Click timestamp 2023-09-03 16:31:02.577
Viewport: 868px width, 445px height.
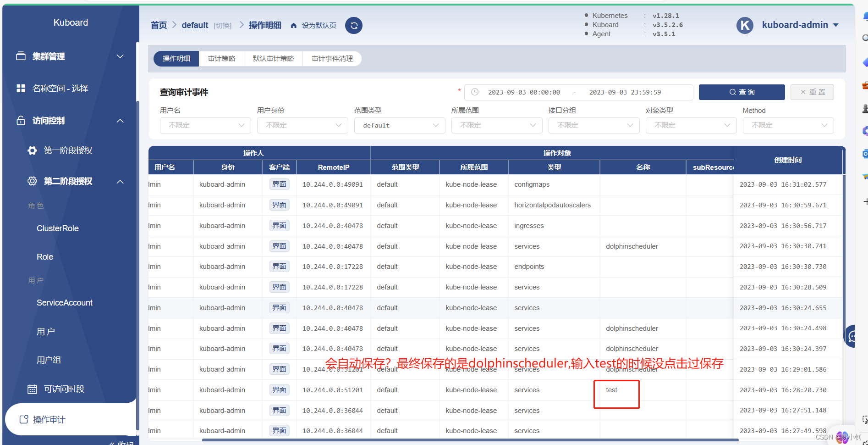[x=783, y=184]
